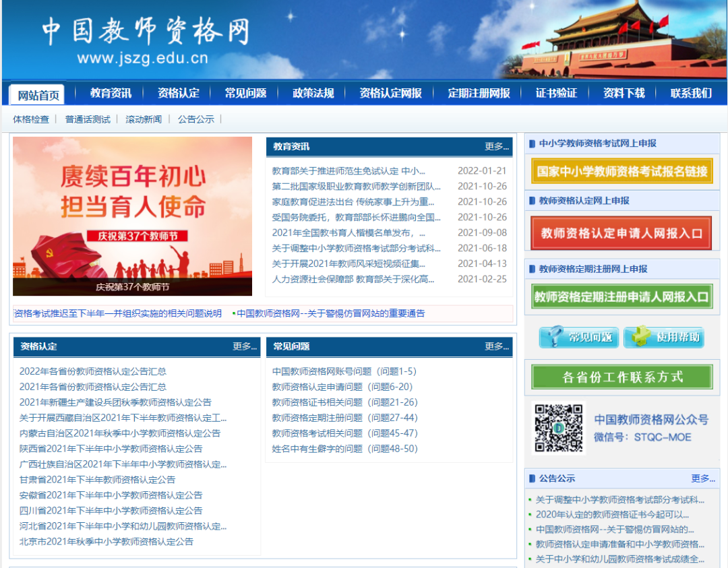Open news 关于开展2021年教师风采短视频征集
The width and height of the screenshot is (728, 568).
point(348,263)
